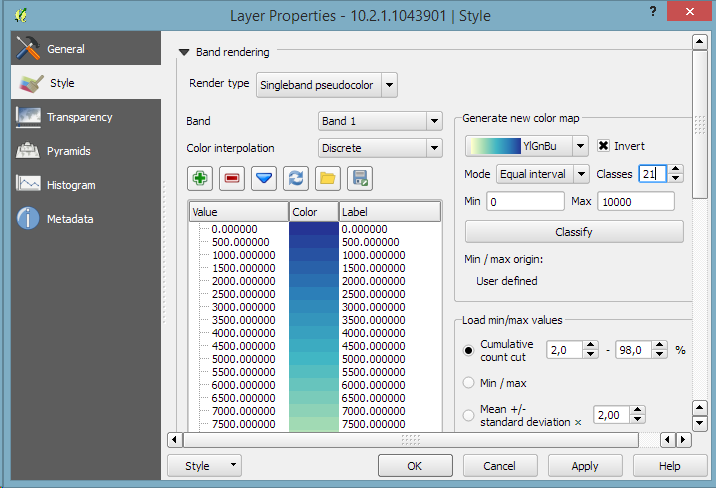Click the blue sort colormap items icon

pos(264,178)
